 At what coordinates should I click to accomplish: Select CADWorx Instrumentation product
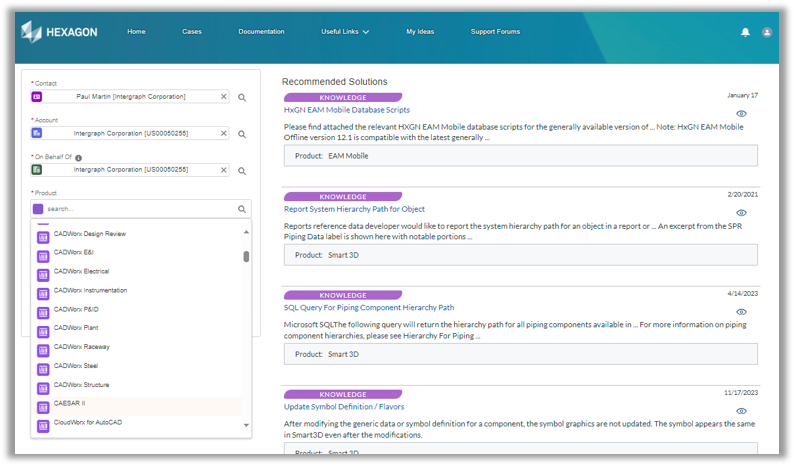136,291
